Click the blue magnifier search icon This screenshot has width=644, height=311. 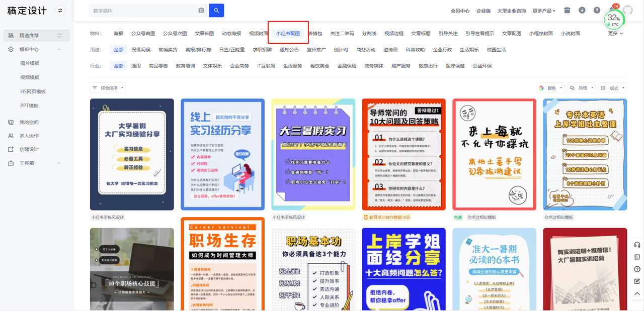[216, 10]
